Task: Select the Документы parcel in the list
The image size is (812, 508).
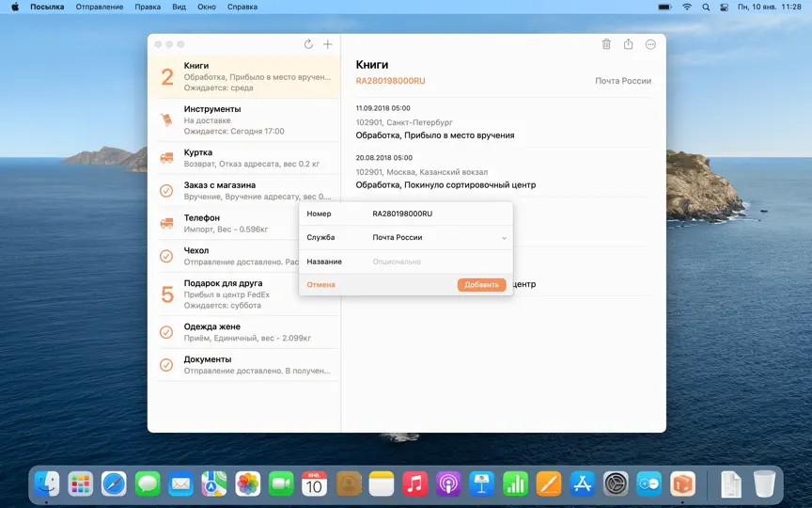Action: click(x=244, y=365)
